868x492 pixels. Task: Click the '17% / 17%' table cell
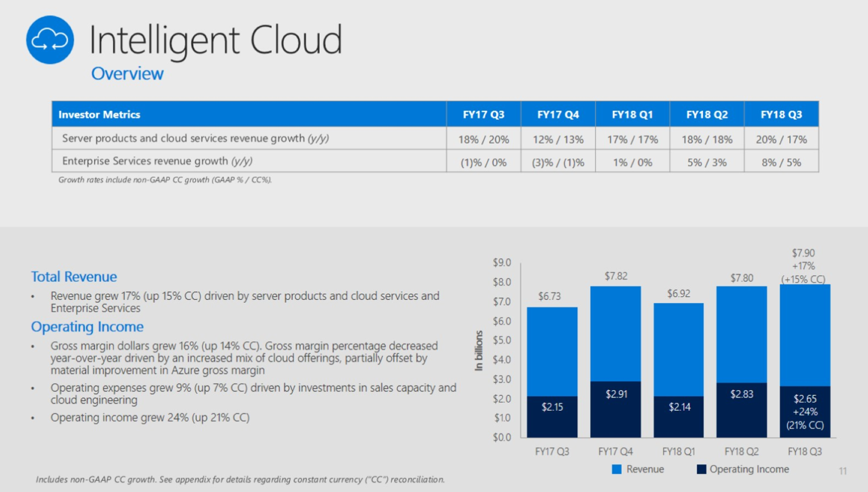point(632,140)
